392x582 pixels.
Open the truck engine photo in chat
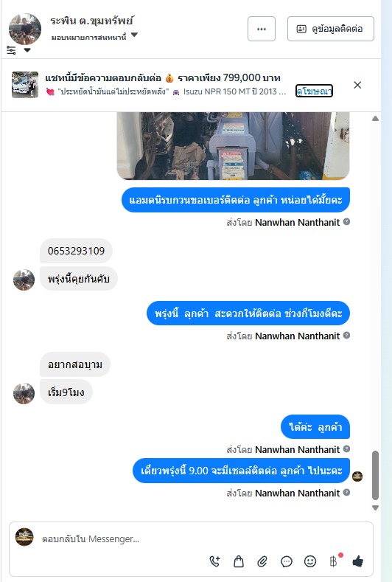tap(234, 146)
